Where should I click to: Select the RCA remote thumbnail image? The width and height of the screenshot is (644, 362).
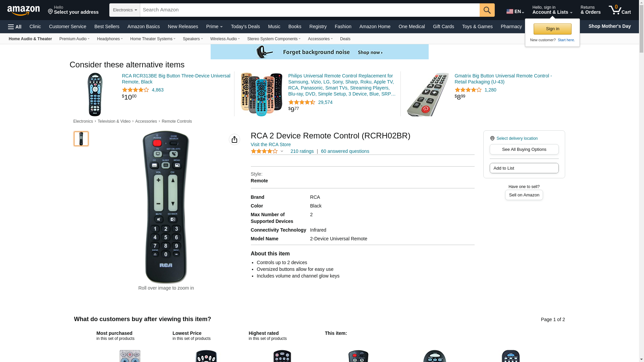click(x=81, y=139)
